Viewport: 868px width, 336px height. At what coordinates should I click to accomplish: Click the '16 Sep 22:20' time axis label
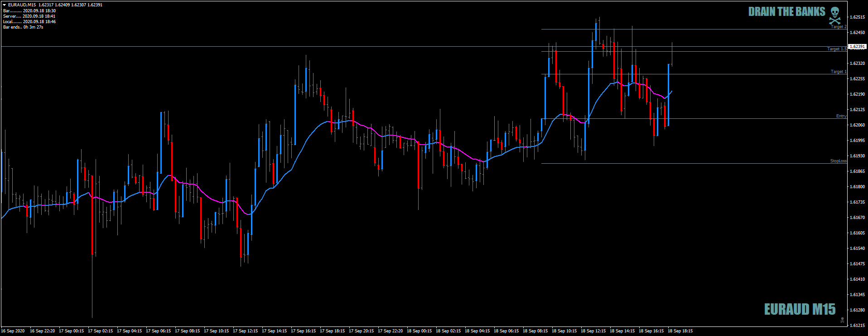tap(43, 331)
